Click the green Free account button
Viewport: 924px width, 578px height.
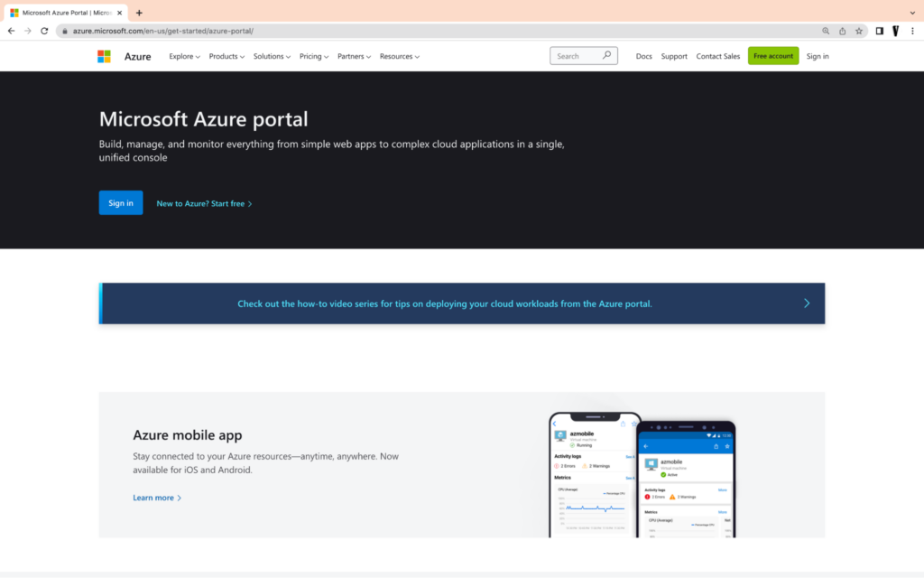click(773, 56)
